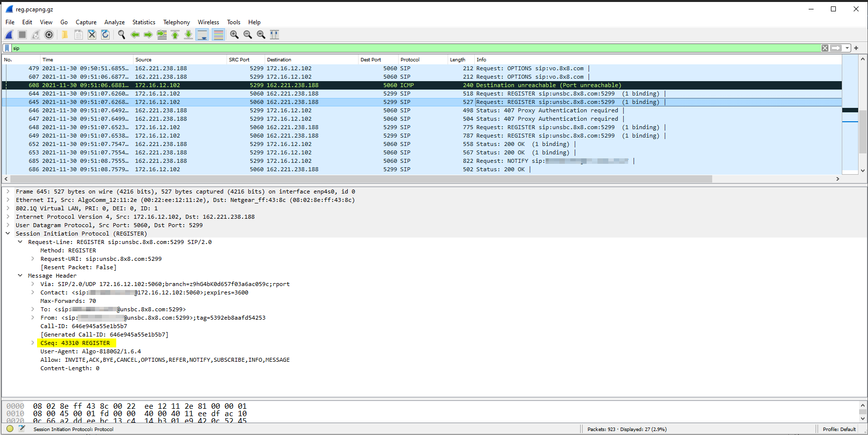The height and width of the screenshot is (435, 868).
Task: Toggle packet list colorization
Action: pyautogui.click(x=218, y=35)
